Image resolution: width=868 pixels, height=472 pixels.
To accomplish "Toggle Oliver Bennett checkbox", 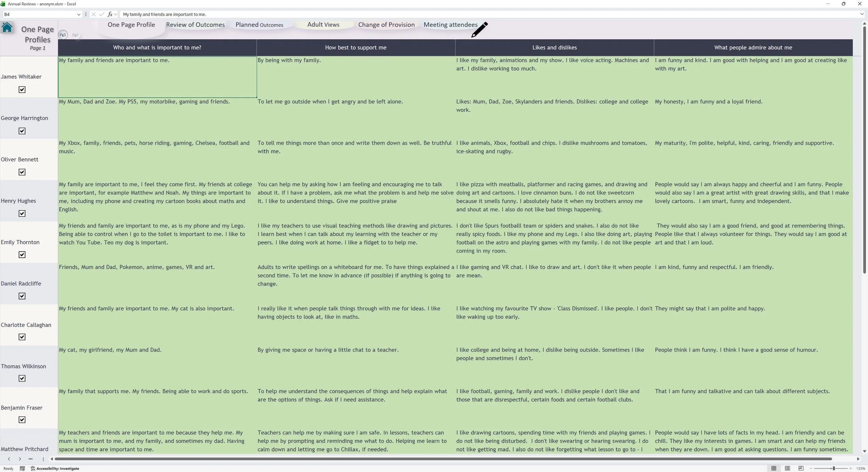I will coord(22,172).
